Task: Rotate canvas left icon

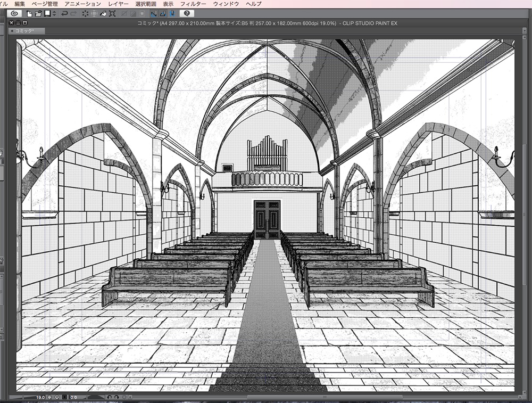Action: pos(109,397)
